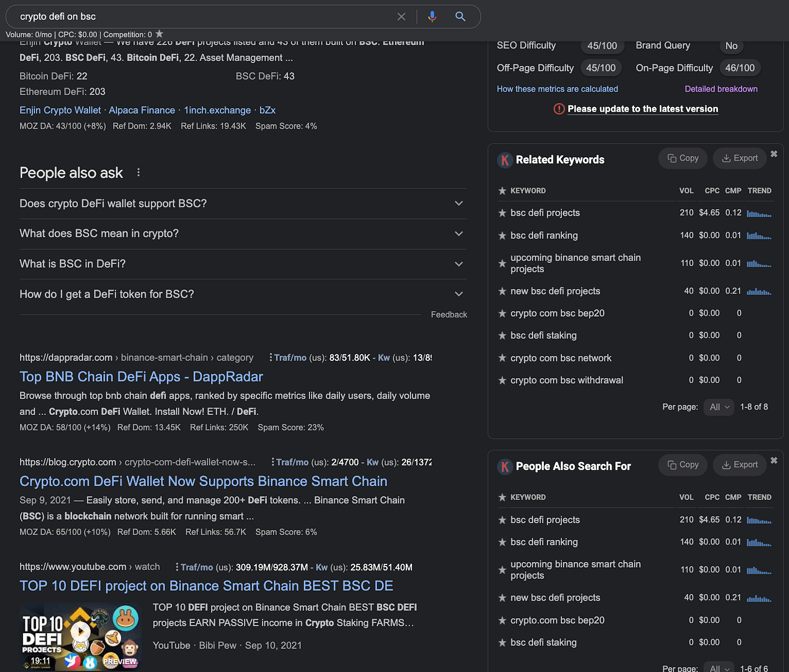Star the searched keyword beside Competition value
789x672 pixels.
click(x=159, y=34)
